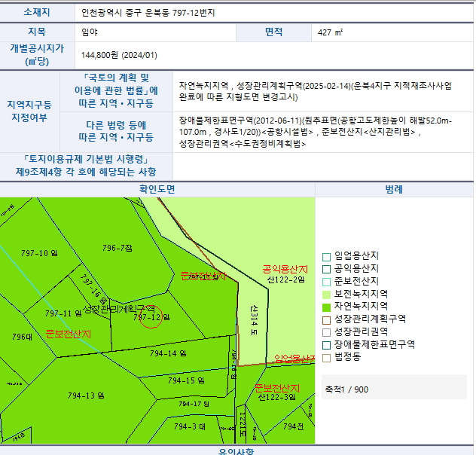Image resolution: width=476 pixels, height=455 pixels.
Task: Click red 준보전산지 label above 산122-3임
Action: tap(277, 388)
